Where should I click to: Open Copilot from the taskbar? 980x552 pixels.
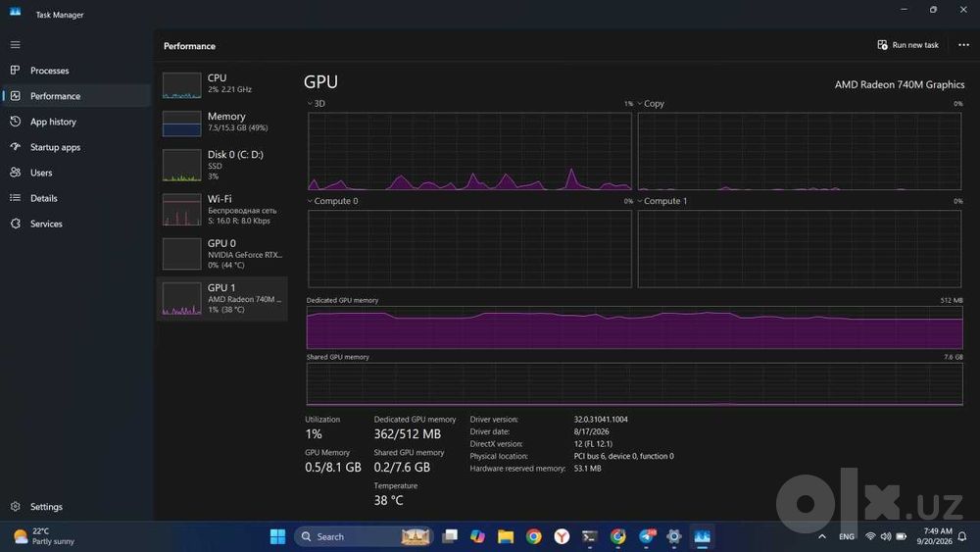[x=477, y=536]
